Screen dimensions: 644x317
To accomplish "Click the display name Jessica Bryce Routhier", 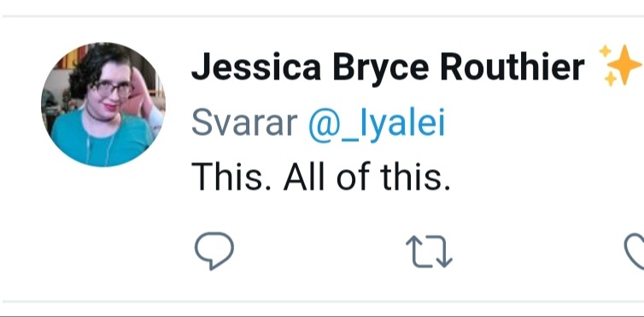I will (388, 67).
